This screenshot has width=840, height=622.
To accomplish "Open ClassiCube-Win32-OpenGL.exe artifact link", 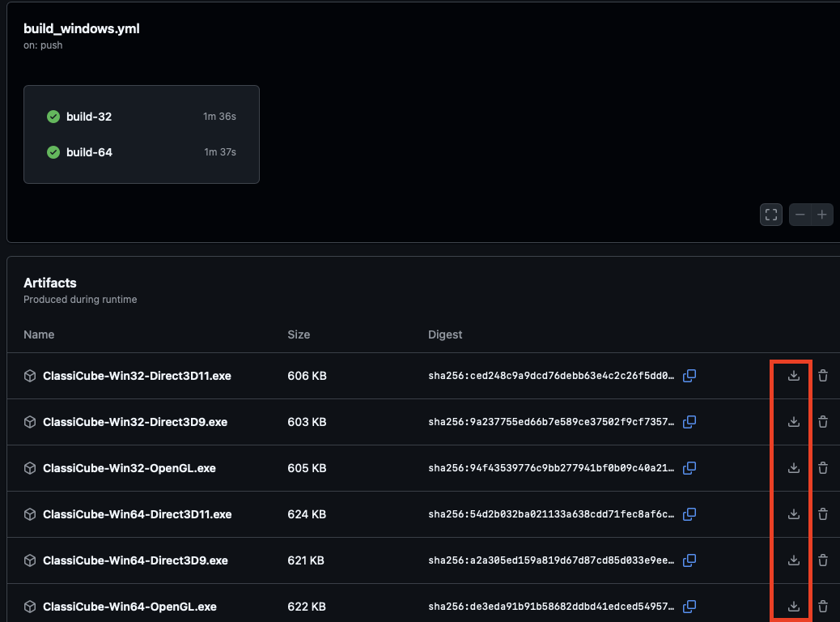I will click(x=129, y=468).
